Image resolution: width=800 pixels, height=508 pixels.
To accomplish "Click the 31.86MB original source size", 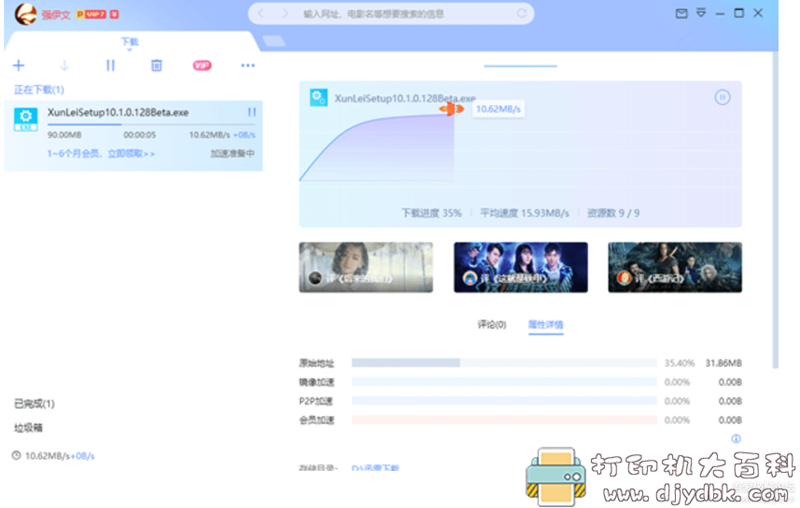I will pyautogui.click(x=723, y=363).
